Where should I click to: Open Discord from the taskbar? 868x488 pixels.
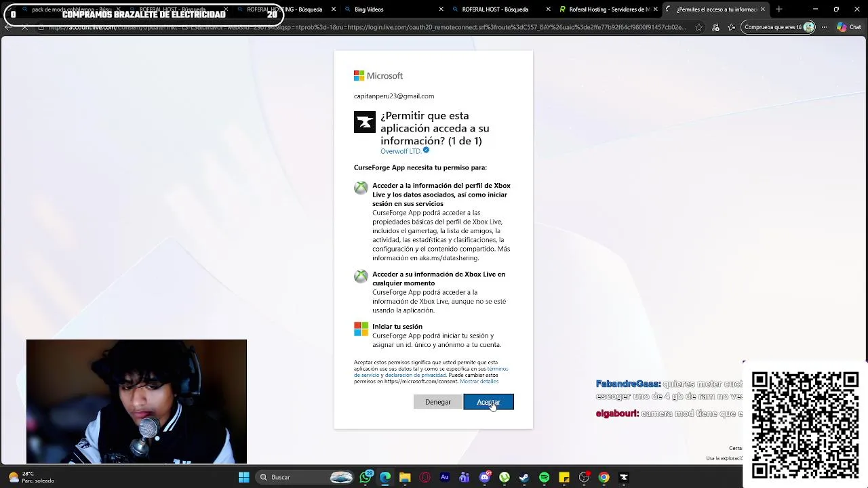coord(485,477)
